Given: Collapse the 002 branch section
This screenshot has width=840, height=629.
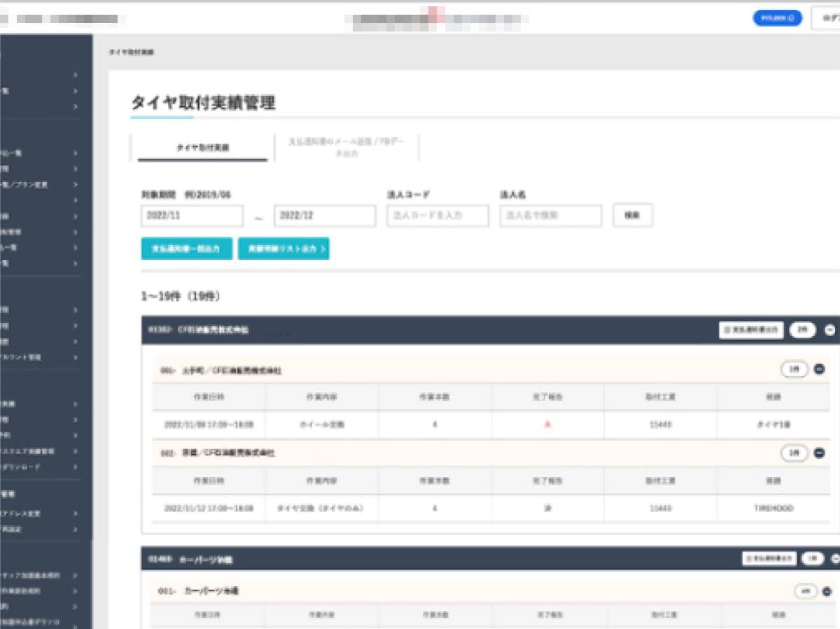Looking at the screenshot, I should (819, 453).
